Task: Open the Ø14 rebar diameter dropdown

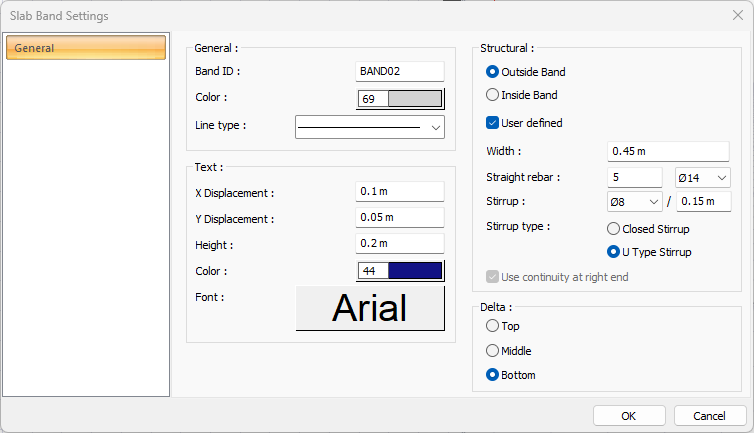Action: point(703,177)
